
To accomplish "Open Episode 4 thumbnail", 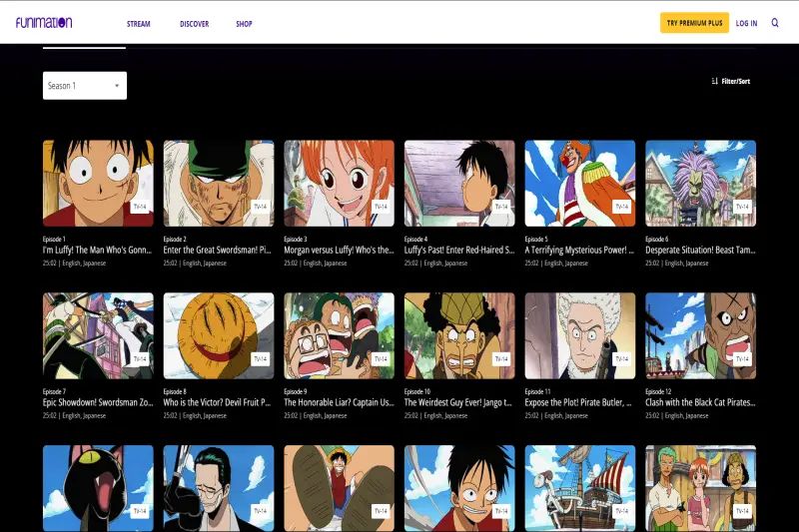I will 459,184.
